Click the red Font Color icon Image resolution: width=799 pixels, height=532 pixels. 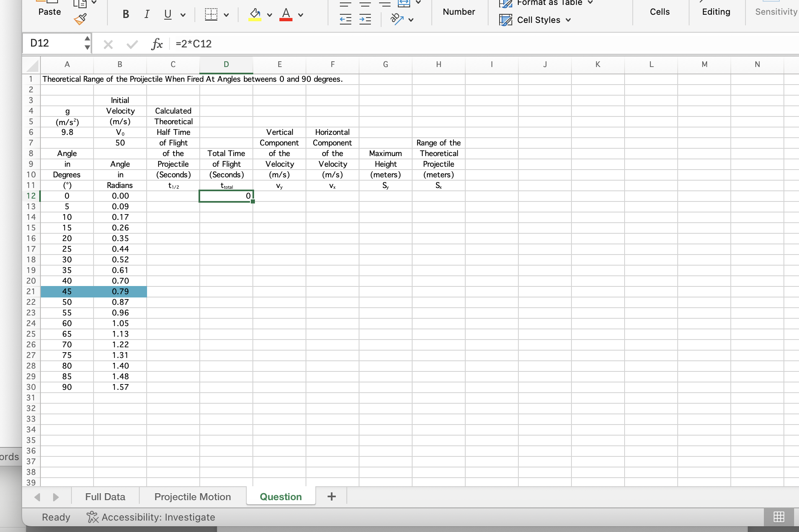(286, 15)
